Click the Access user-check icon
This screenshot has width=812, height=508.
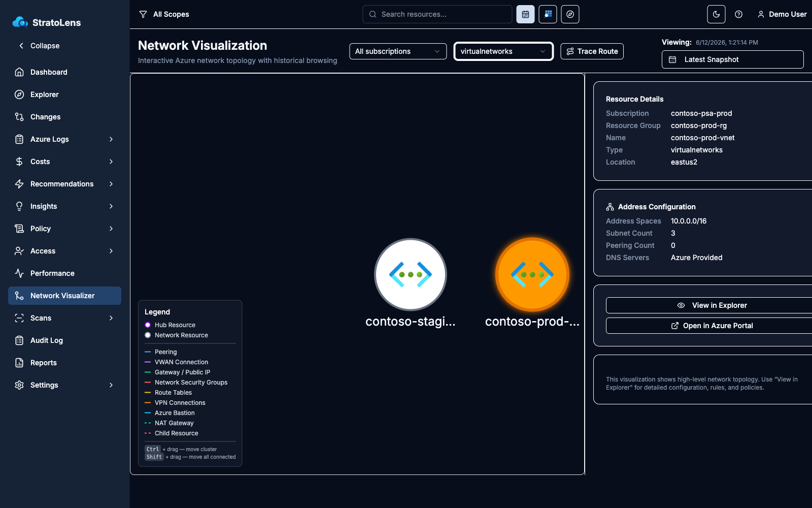(19, 251)
